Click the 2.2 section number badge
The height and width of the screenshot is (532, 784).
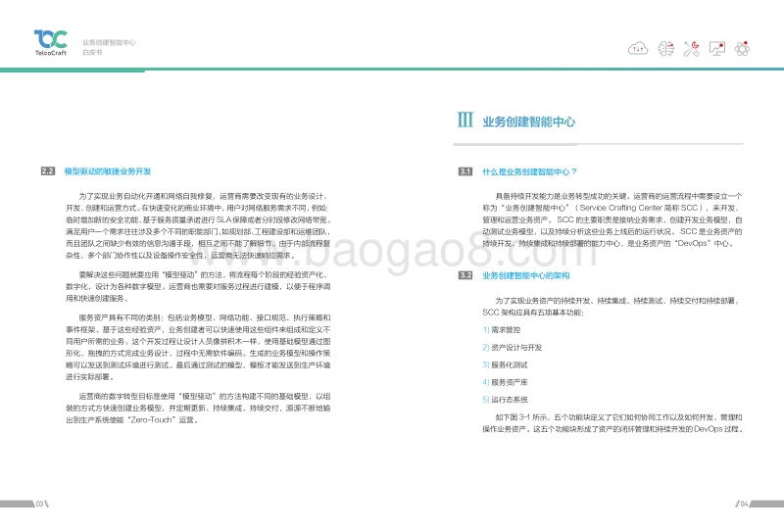[47, 171]
